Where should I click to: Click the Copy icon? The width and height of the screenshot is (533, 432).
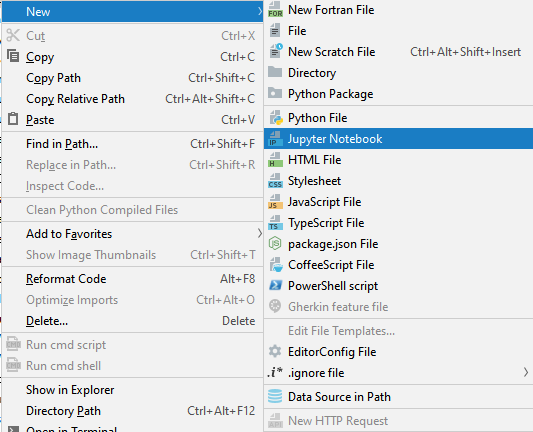[x=13, y=56]
